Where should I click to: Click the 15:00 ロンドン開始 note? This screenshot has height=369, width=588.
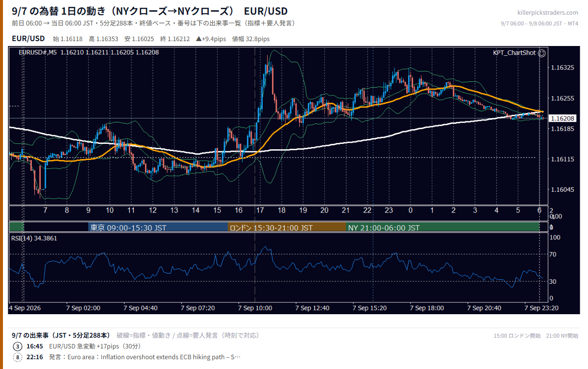point(517,336)
